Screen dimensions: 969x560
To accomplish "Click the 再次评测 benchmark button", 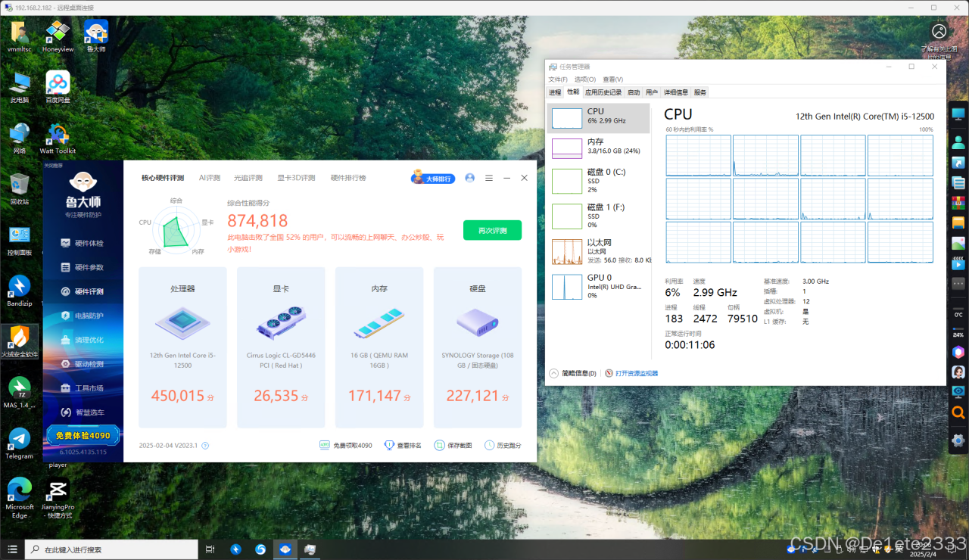I will point(492,230).
